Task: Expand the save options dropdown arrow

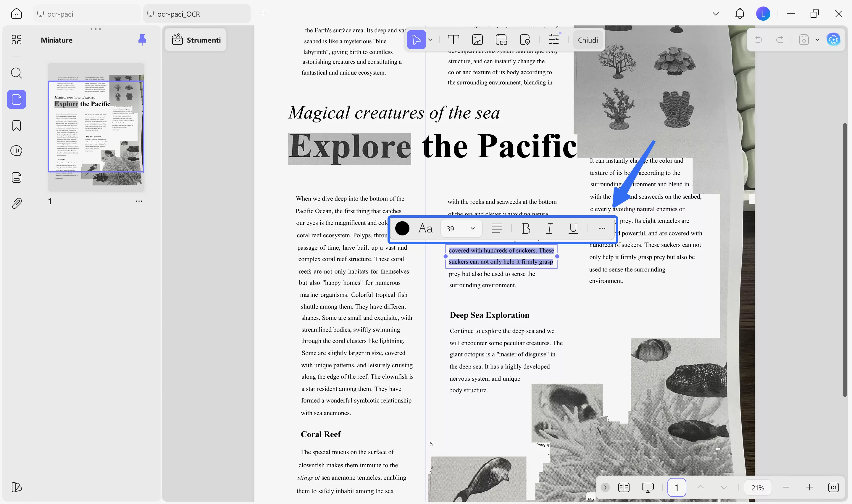Action: pyautogui.click(x=817, y=40)
